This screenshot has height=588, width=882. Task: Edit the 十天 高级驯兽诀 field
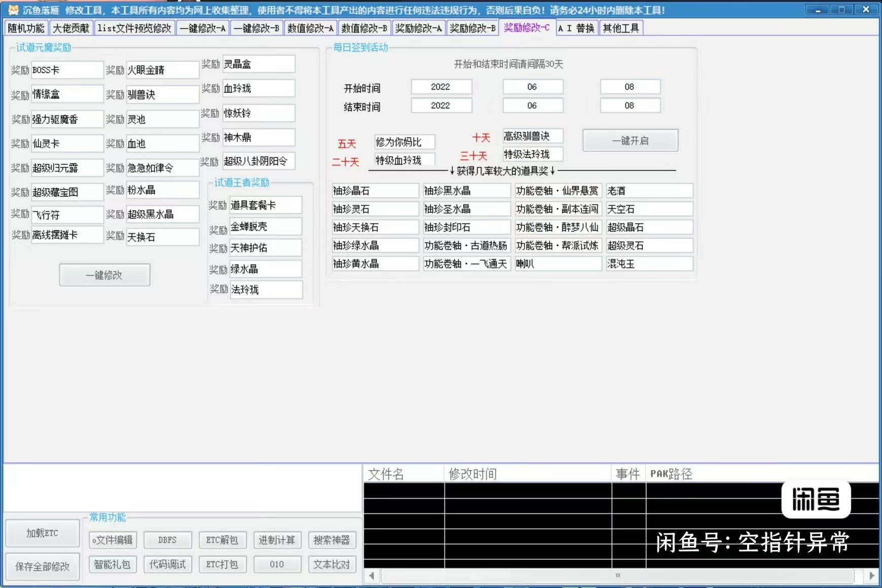click(x=533, y=136)
